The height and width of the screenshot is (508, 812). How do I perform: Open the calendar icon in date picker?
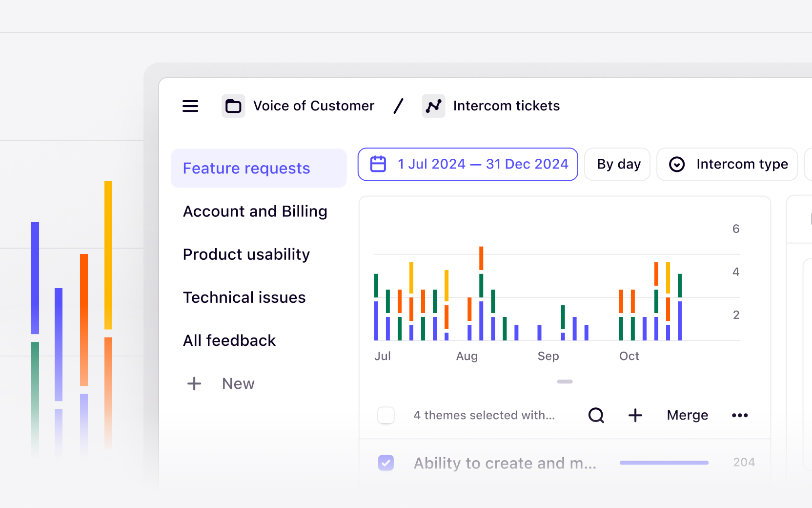click(x=378, y=164)
